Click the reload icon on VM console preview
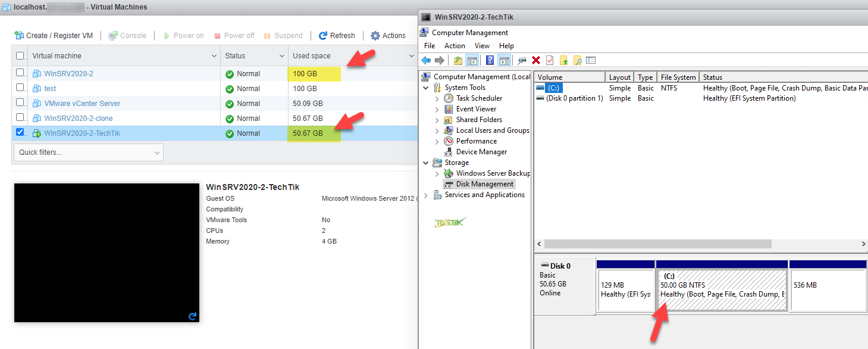The image size is (868, 349). 192,316
